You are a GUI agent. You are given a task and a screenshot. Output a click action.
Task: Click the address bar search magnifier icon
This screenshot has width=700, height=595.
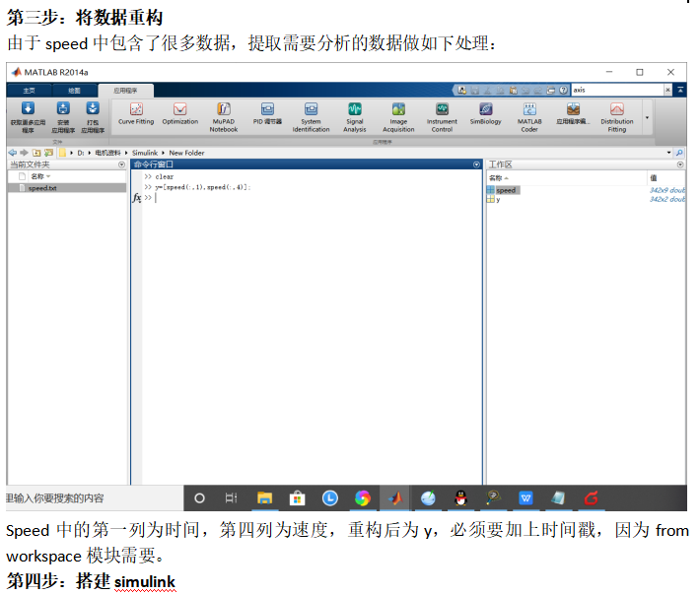[679, 153]
